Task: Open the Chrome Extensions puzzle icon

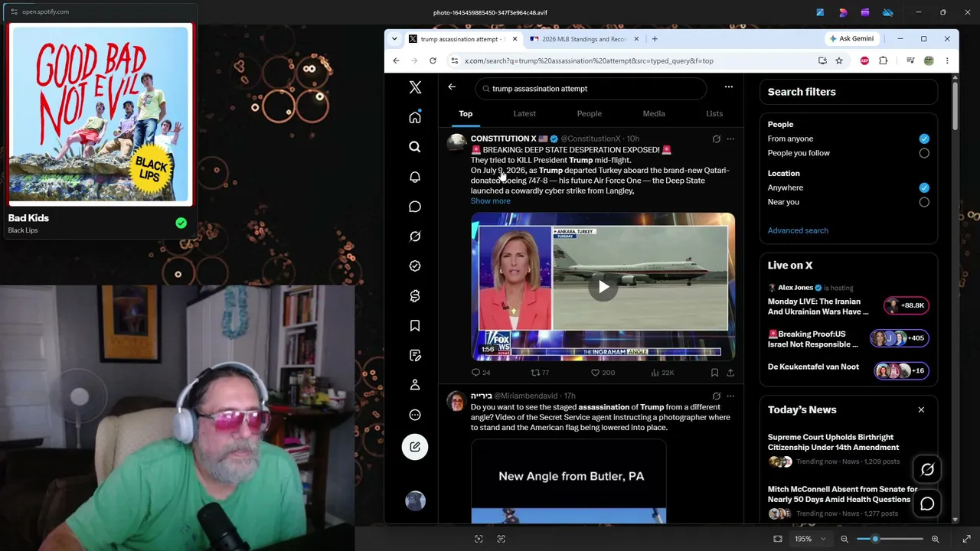Action: [x=883, y=60]
